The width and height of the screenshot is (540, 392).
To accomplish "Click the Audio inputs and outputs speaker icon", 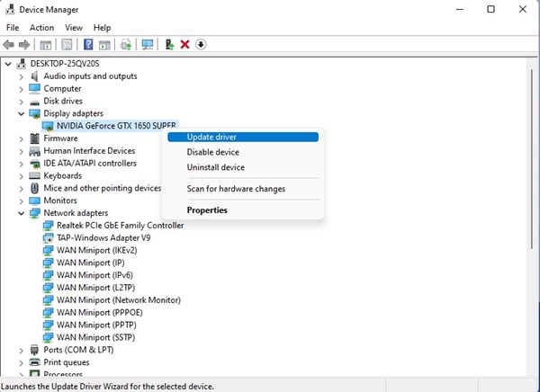I will pyautogui.click(x=34, y=76).
